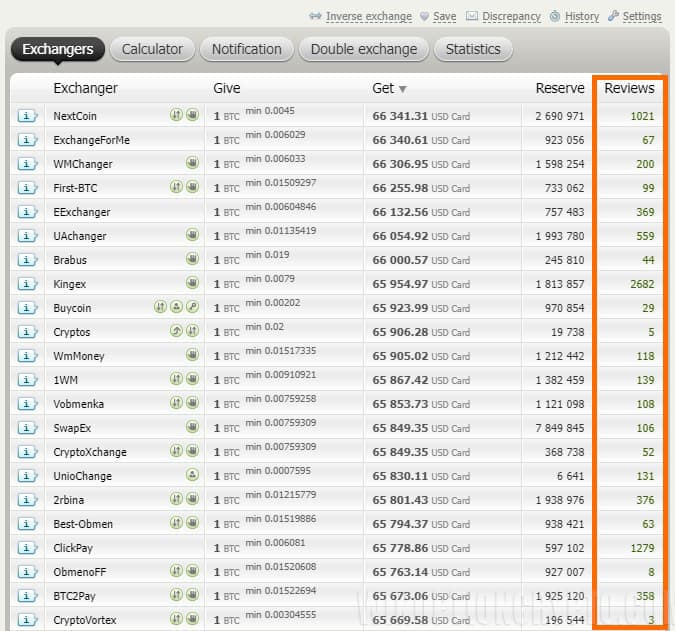Click the hand icon next to Kingex
675x631 pixels.
tap(192, 284)
